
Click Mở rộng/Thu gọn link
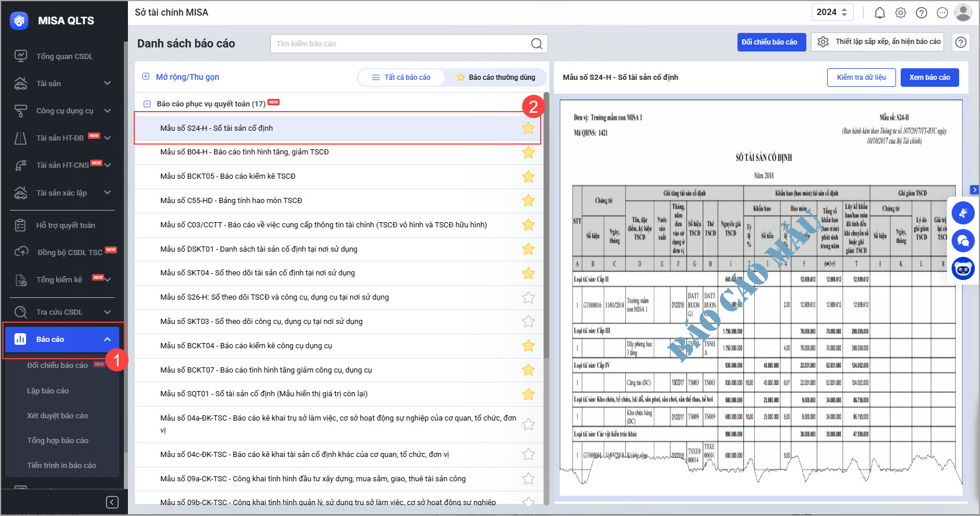[x=181, y=77]
